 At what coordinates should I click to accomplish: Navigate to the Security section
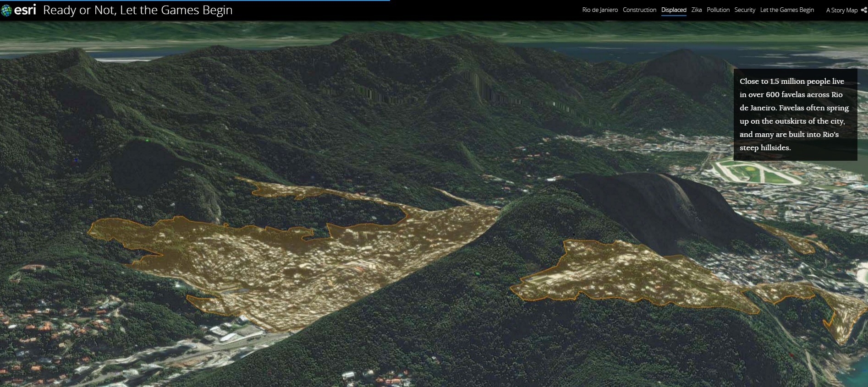point(744,10)
